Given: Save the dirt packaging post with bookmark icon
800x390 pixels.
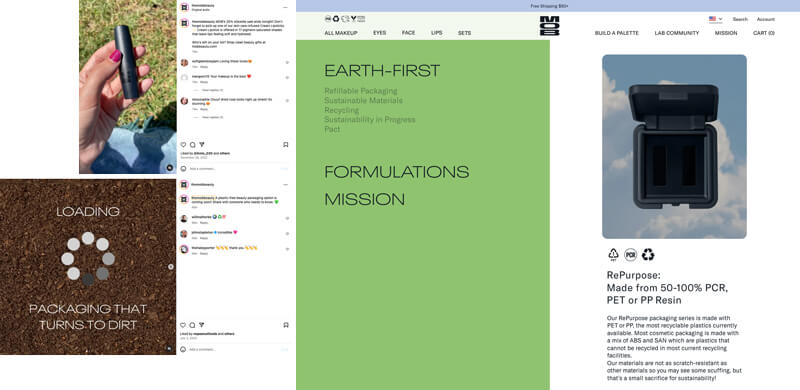Looking at the screenshot, I should pos(286,325).
